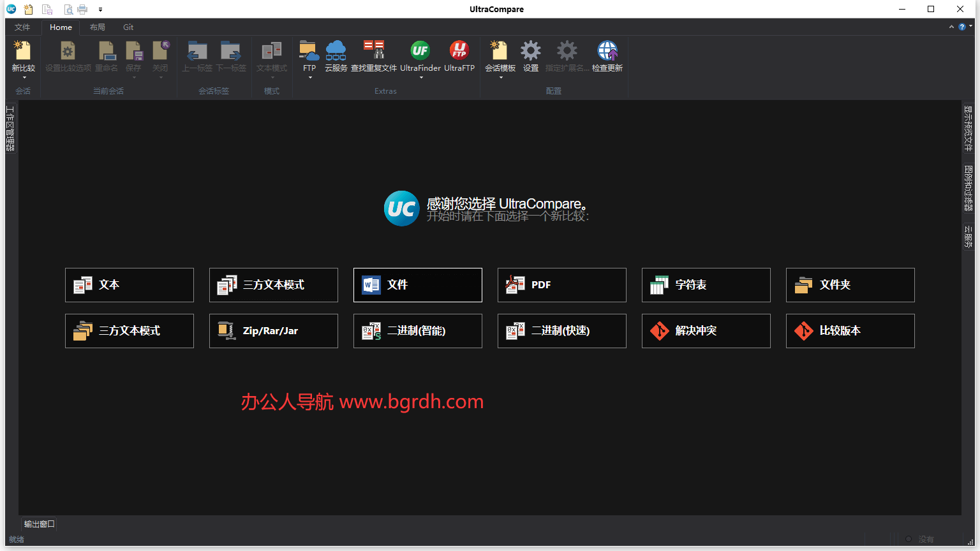Screen dimensions: 980x551
Task: Start a PDF comparison
Action: point(562,285)
